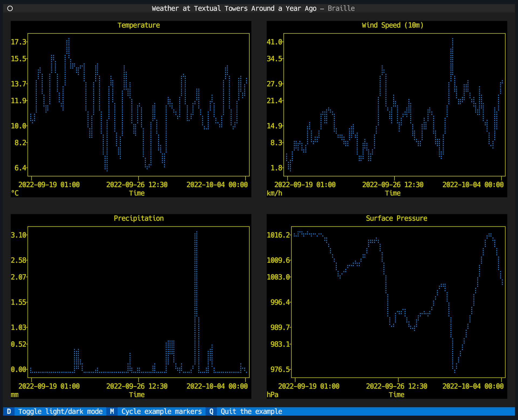Click the °C unit label
The image size is (518, 420).
pyautogui.click(x=15, y=193)
